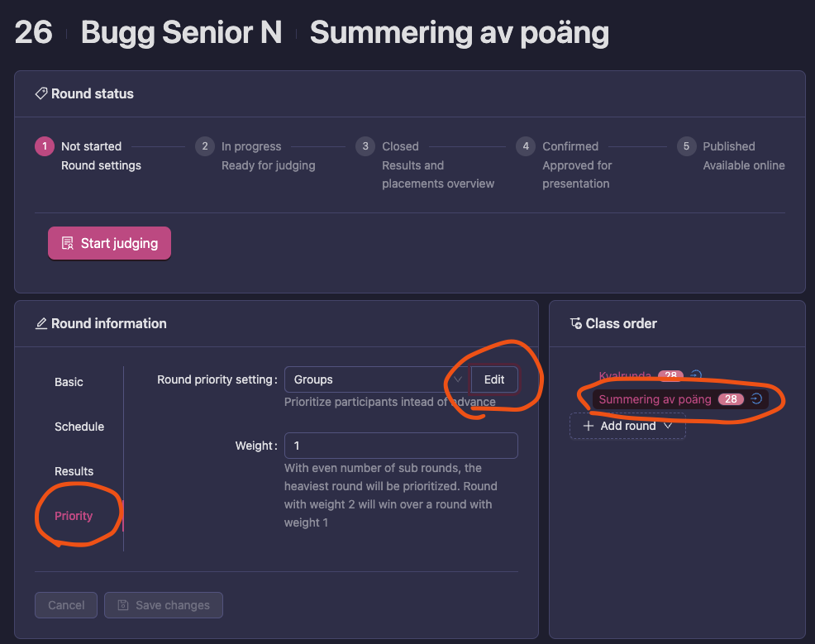
Task: Click step 2 In progress circle
Action: (204, 146)
